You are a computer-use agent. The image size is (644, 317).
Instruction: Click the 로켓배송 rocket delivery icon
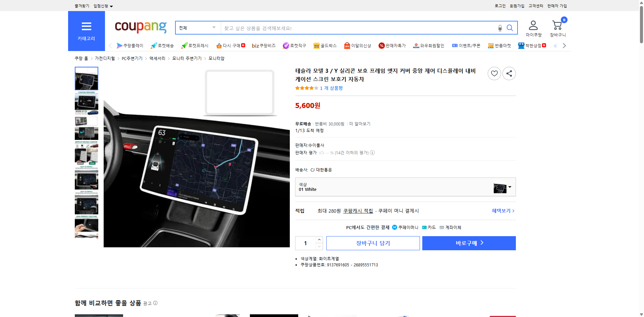click(x=153, y=45)
